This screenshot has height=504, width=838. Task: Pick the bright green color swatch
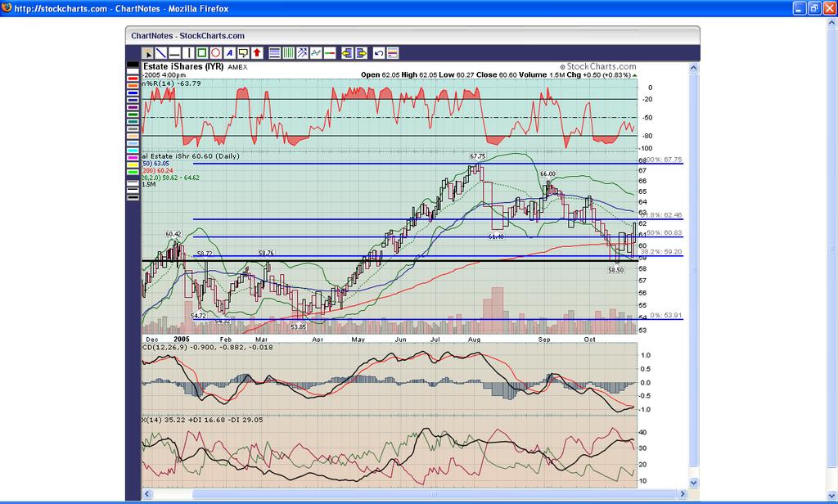click(133, 172)
